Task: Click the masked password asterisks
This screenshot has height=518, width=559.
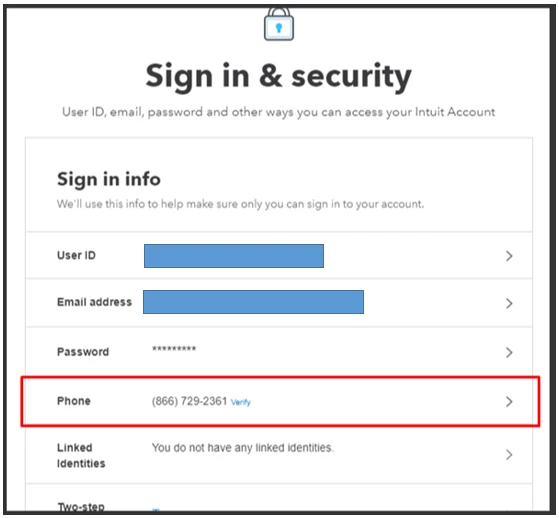Action: (x=174, y=348)
